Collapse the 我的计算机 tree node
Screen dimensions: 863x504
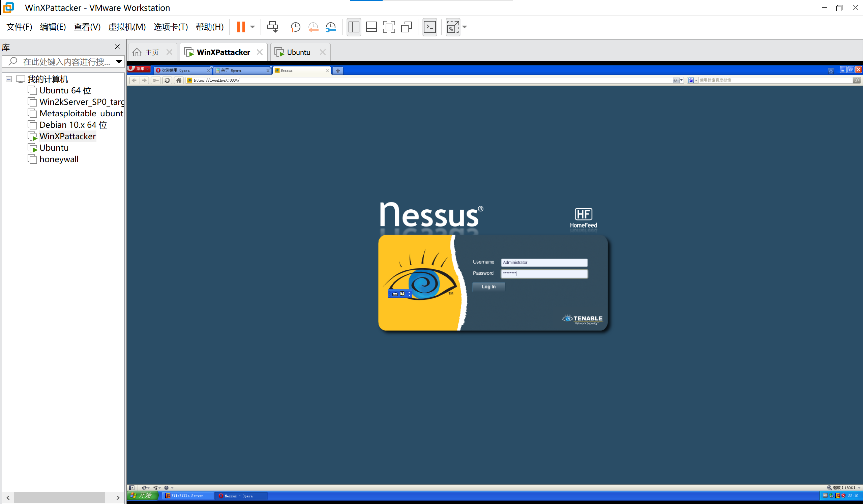point(9,79)
